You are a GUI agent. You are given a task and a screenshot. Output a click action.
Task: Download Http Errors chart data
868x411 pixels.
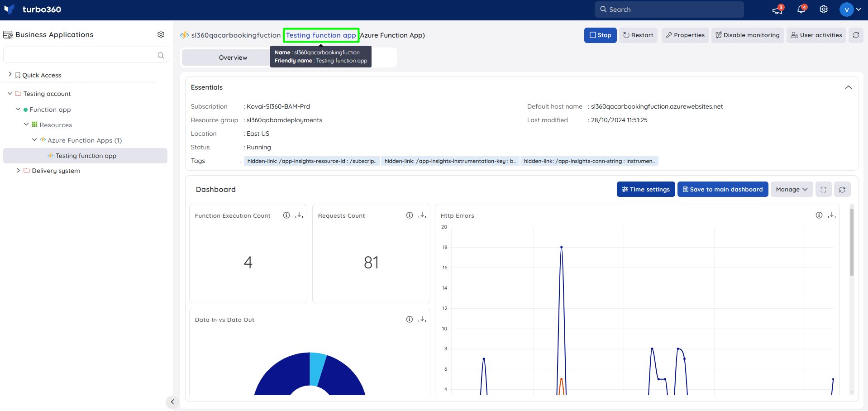pyautogui.click(x=832, y=215)
